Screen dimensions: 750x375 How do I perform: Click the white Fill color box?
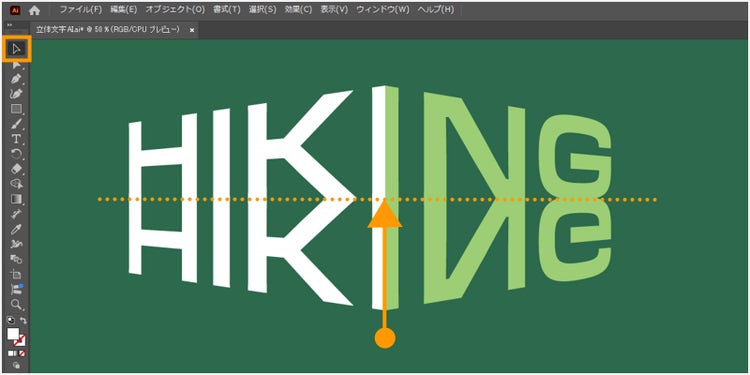click(x=13, y=333)
